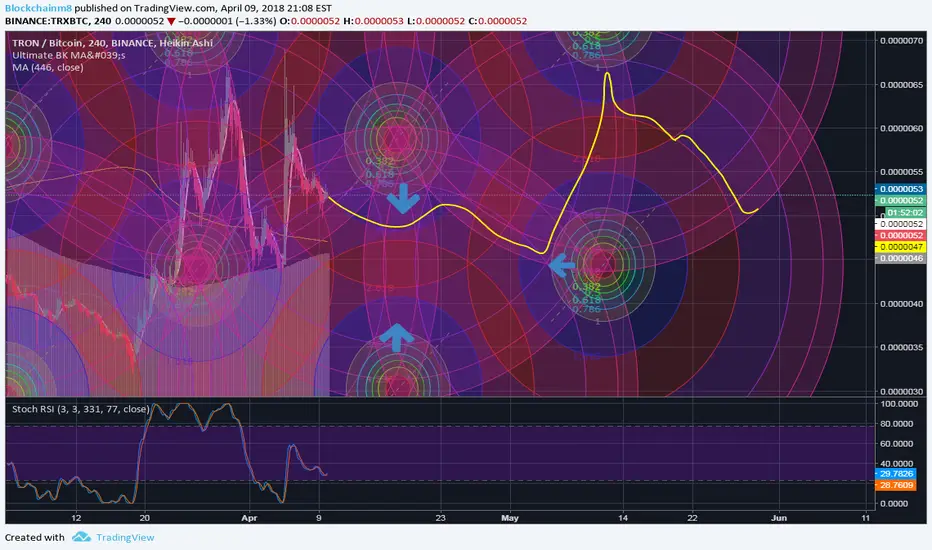
Task: Click the 20 date on time axis
Action: click(x=144, y=518)
